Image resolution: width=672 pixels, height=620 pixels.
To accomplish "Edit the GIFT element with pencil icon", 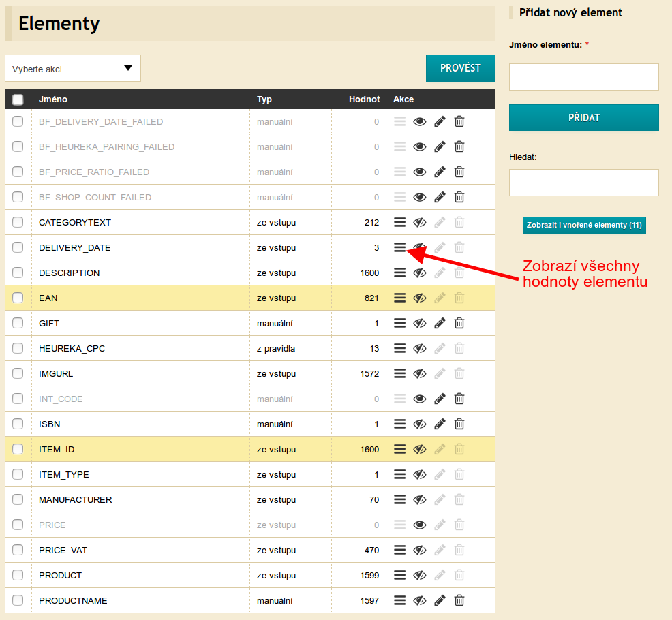I will coord(440,323).
